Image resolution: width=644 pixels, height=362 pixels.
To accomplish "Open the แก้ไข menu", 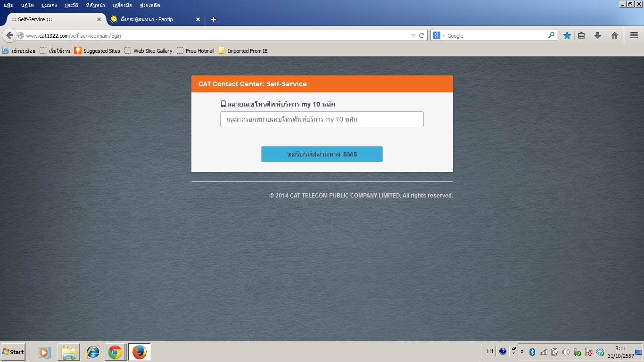I will pyautogui.click(x=27, y=5).
